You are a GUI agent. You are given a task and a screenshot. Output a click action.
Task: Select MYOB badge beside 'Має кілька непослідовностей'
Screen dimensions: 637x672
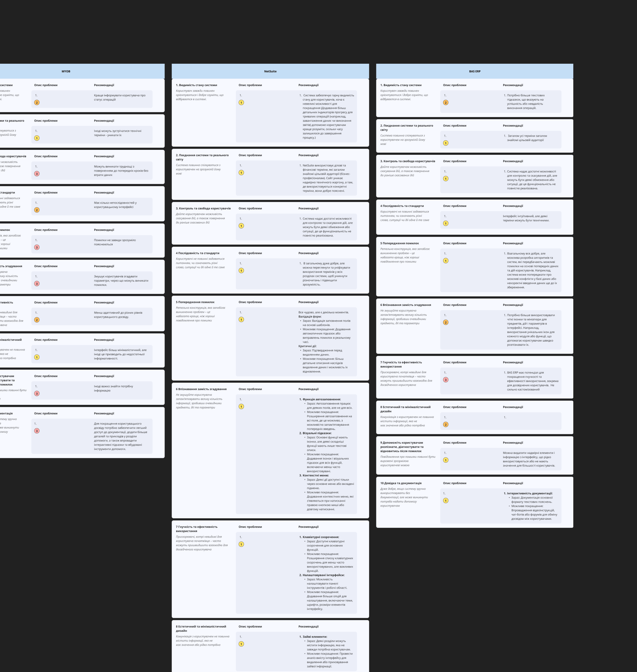click(37, 210)
